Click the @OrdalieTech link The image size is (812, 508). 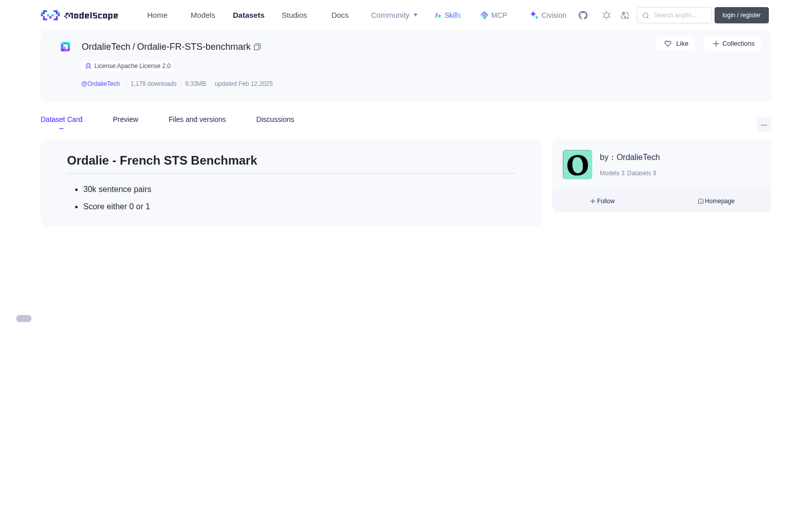[100, 84]
